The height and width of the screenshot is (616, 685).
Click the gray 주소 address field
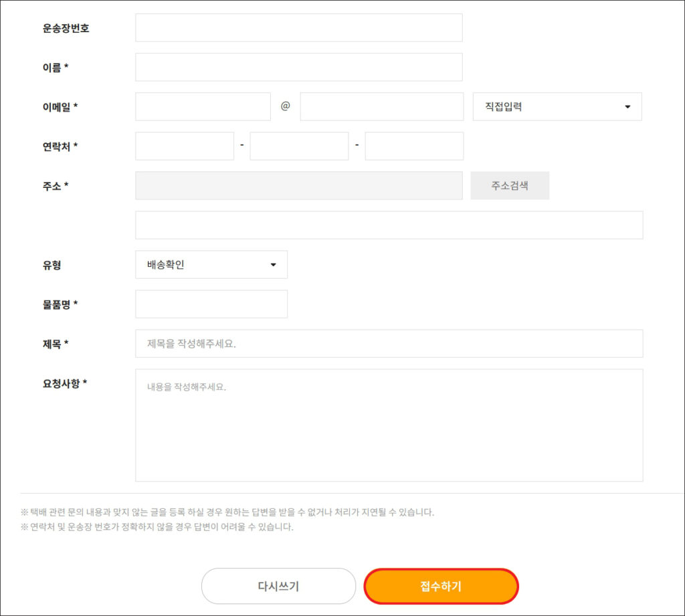(x=299, y=186)
